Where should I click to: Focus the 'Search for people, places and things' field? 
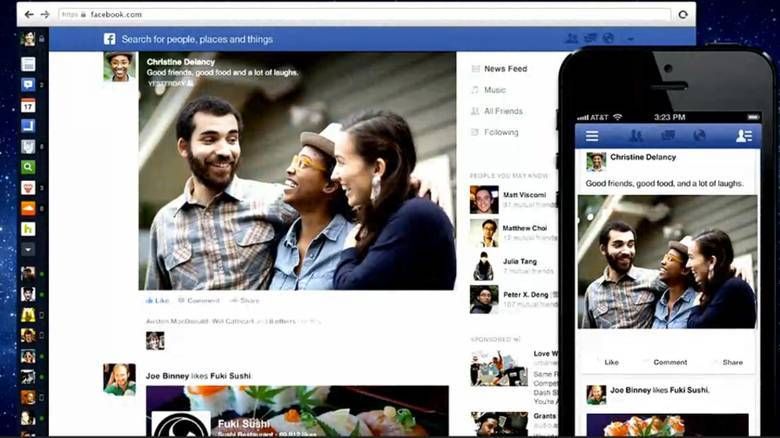pos(197,39)
